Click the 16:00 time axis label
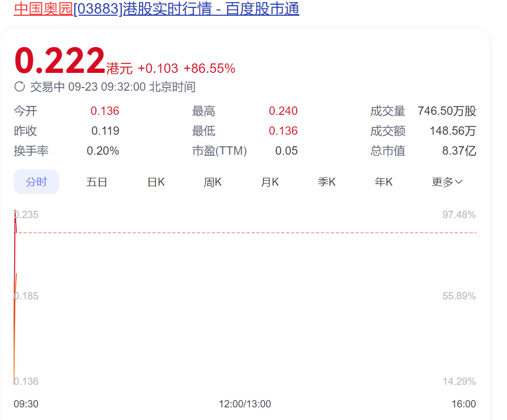 point(463,404)
